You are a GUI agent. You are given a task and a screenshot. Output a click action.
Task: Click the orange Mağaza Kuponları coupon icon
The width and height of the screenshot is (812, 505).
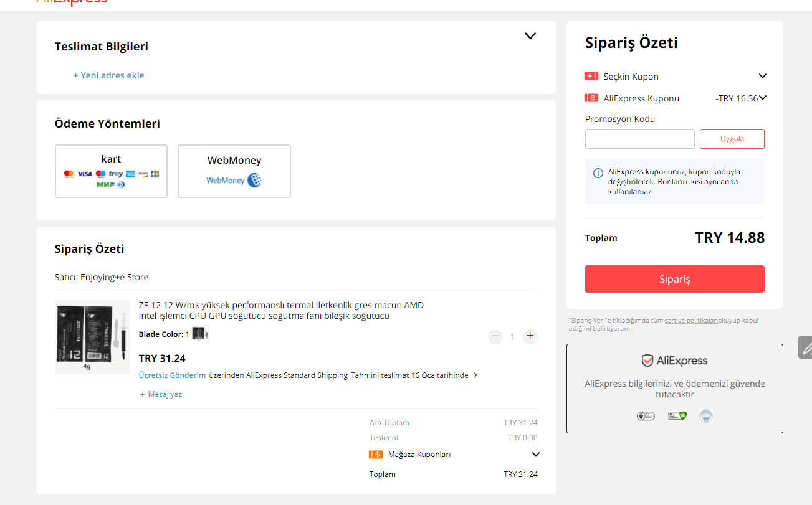[x=375, y=455]
